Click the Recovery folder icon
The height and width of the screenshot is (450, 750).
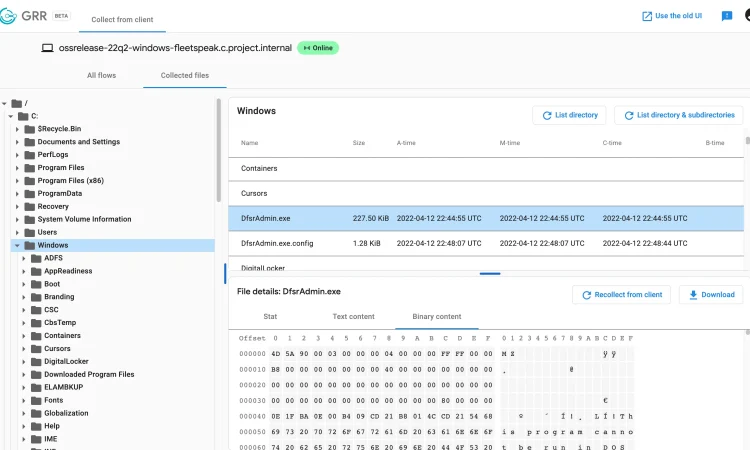(30, 207)
